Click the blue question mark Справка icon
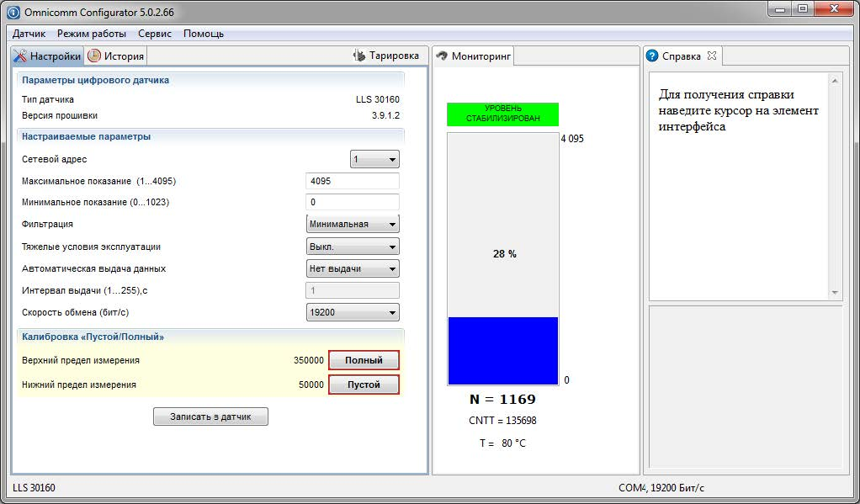860x504 pixels. tap(652, 56)
